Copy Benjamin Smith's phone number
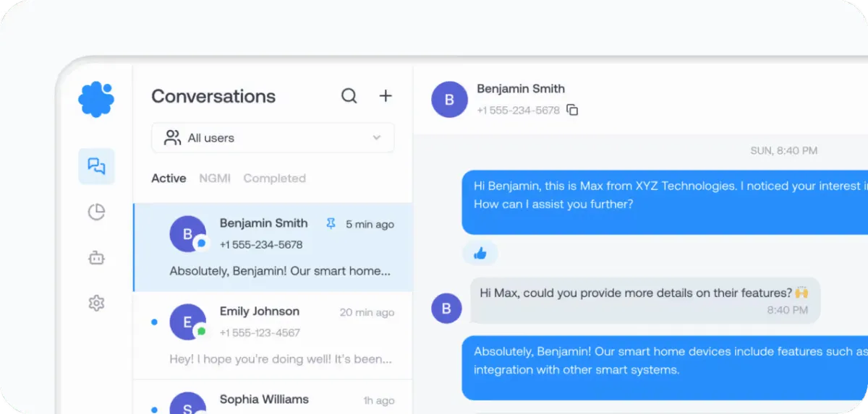This screenshot has height=414, width=868. (x=572, y=111)
